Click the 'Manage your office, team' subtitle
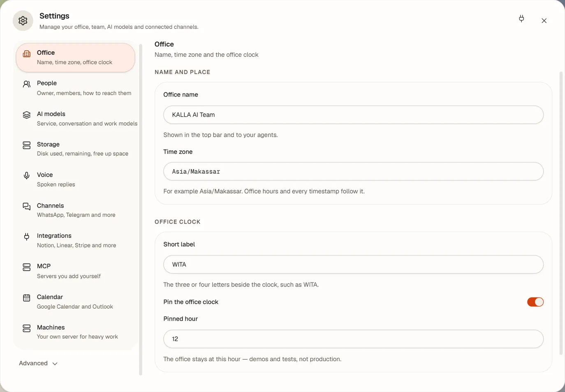This screenshot has width=565, height=392. 119,27
